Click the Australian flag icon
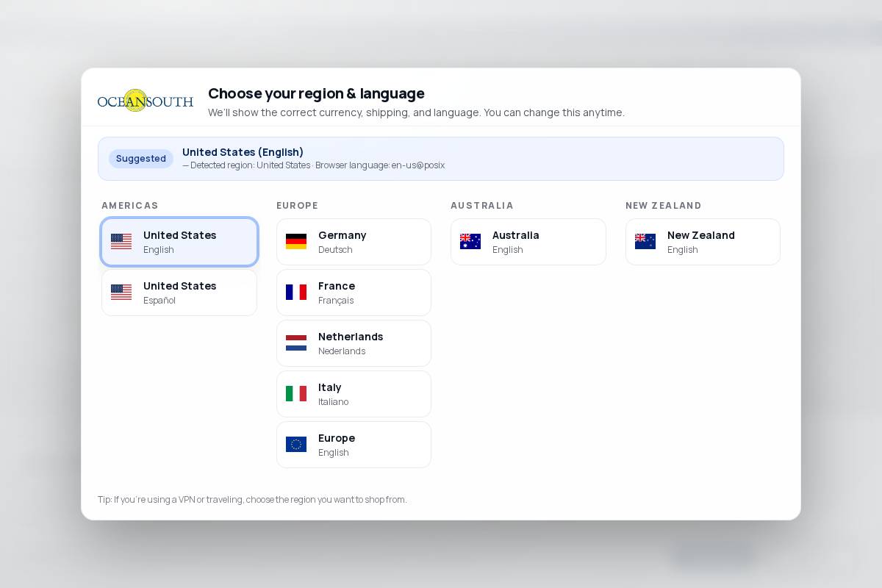The width and height of the screenshot is (882, 588). point(470,241)
